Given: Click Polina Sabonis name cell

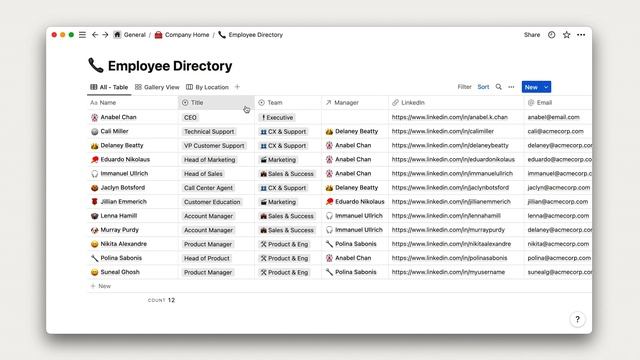Looking at the screenshot, I should (x=133, y=258).
